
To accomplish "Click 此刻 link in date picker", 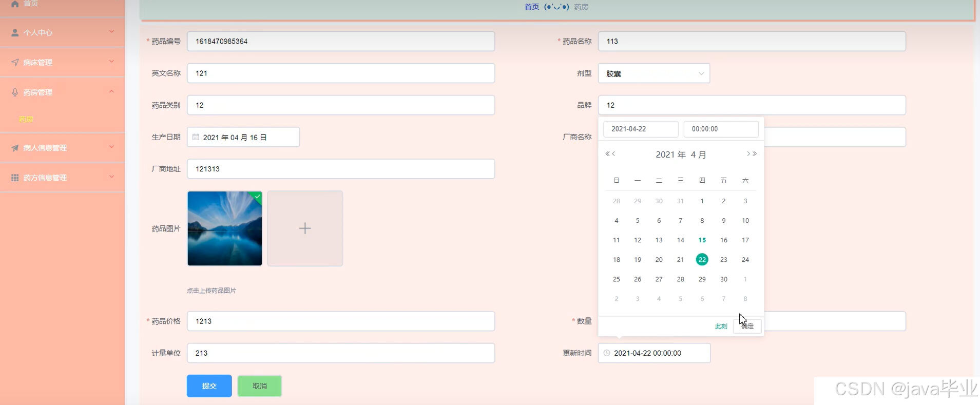I will (721, 326).
